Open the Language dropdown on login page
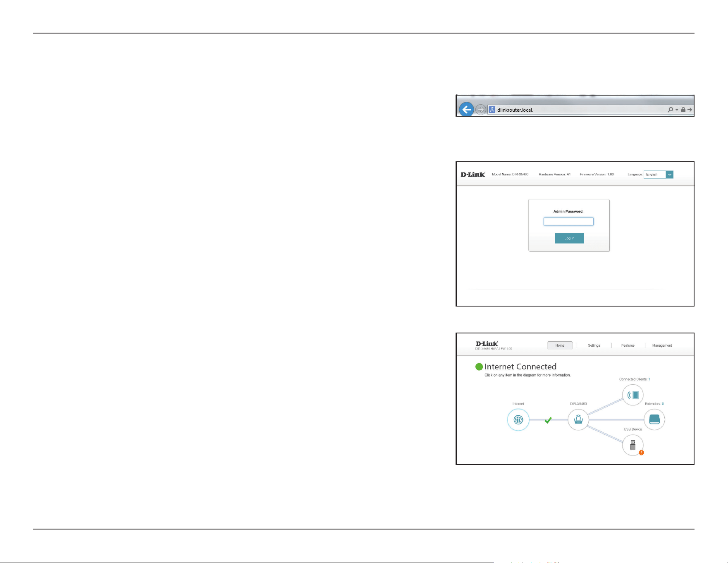This screenshot has height=563, width=728. point(659,175)
